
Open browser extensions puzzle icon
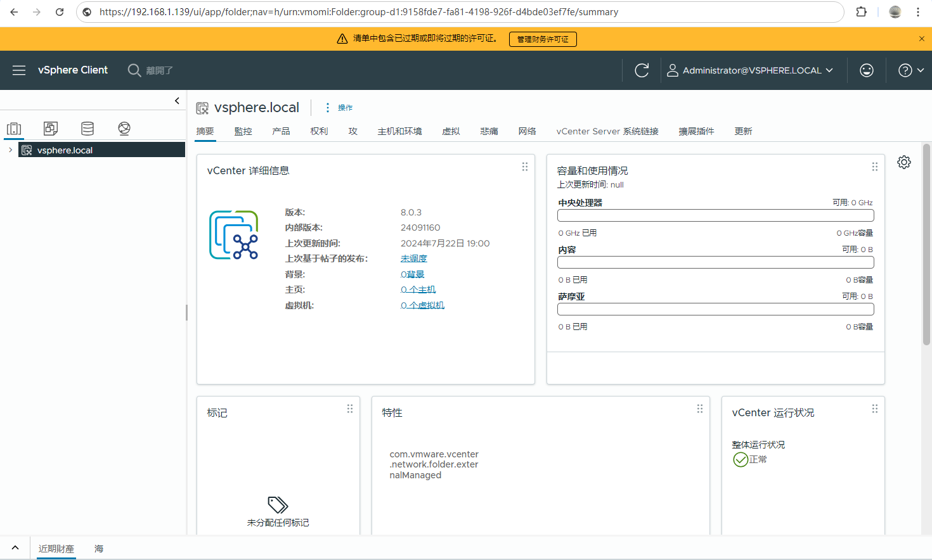coord(862,12)
